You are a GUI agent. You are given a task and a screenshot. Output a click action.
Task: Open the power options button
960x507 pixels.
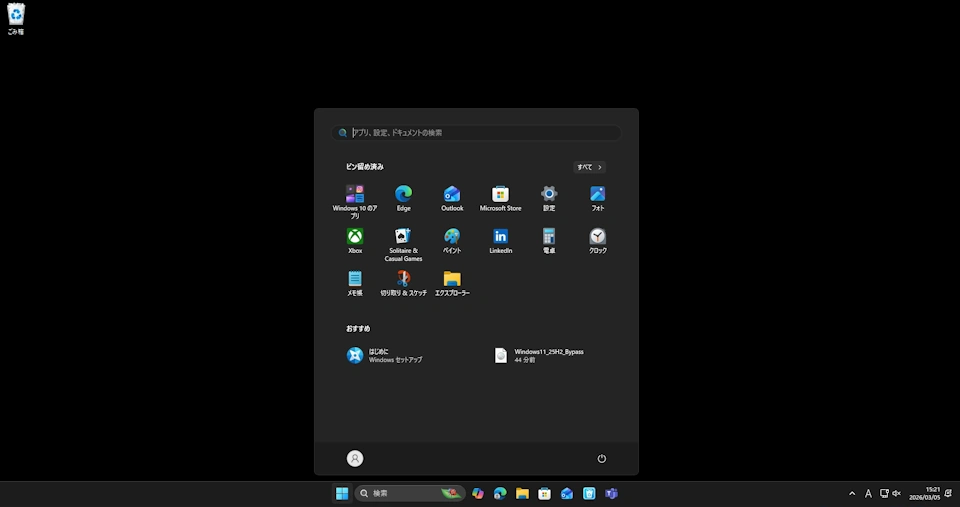pos(602,459)
